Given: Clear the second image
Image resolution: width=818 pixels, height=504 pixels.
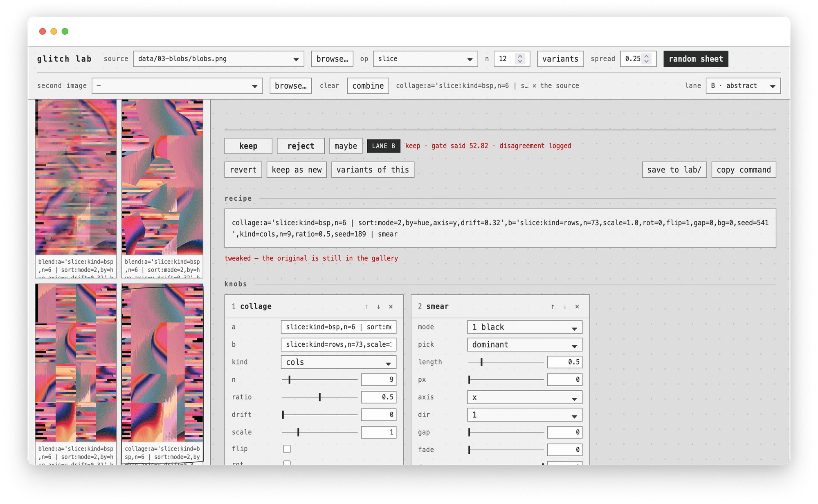Looking at the screenshot, I should pyautogui.click(x=329, y=86).
